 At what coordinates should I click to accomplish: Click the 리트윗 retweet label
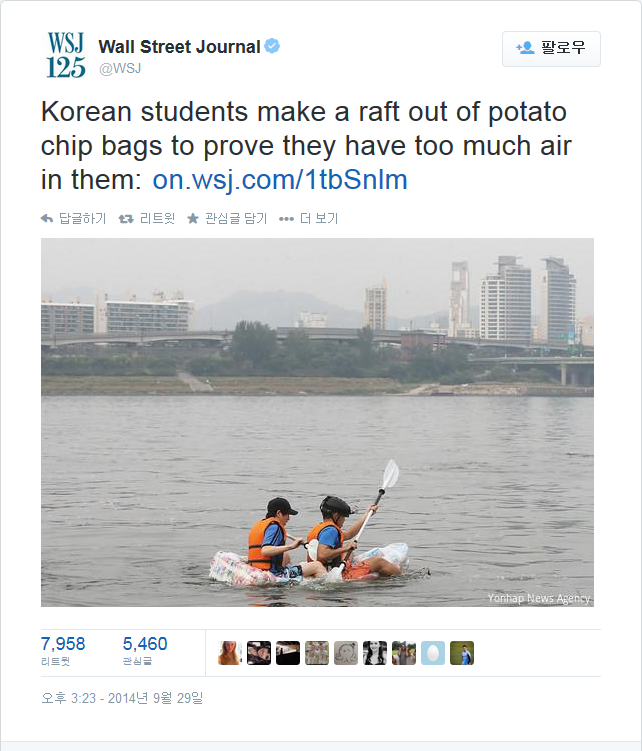pos(157,218)
